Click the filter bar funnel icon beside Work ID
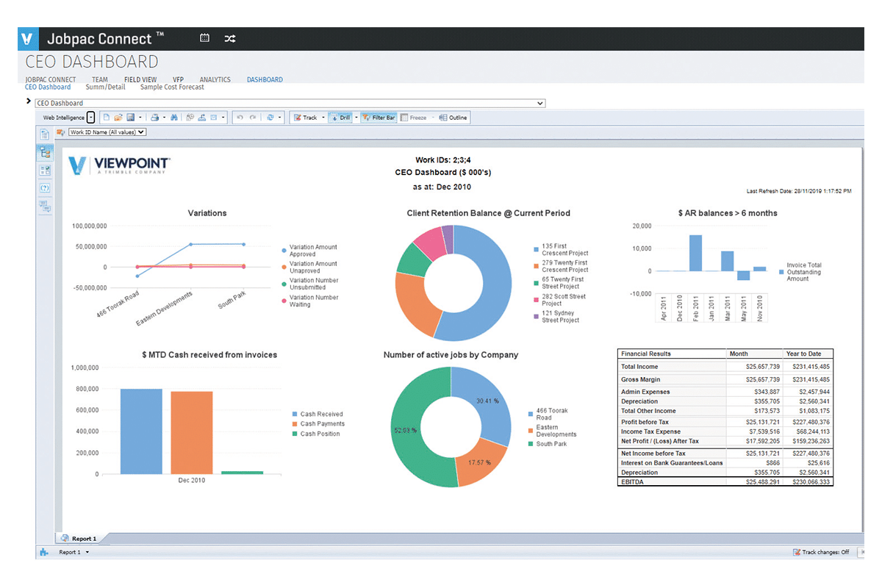Image resolution: width=882 pixels, height=588 pixels. pyautogui.click(x=60, y=132)
